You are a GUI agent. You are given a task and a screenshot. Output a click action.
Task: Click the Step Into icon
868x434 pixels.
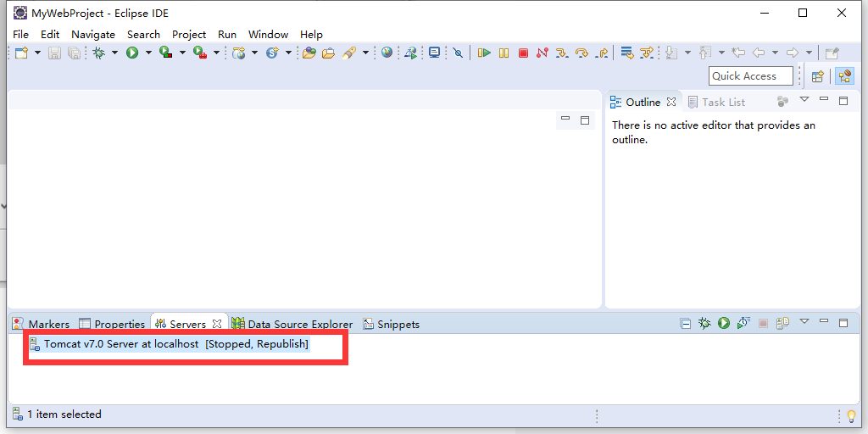(561, 53)
